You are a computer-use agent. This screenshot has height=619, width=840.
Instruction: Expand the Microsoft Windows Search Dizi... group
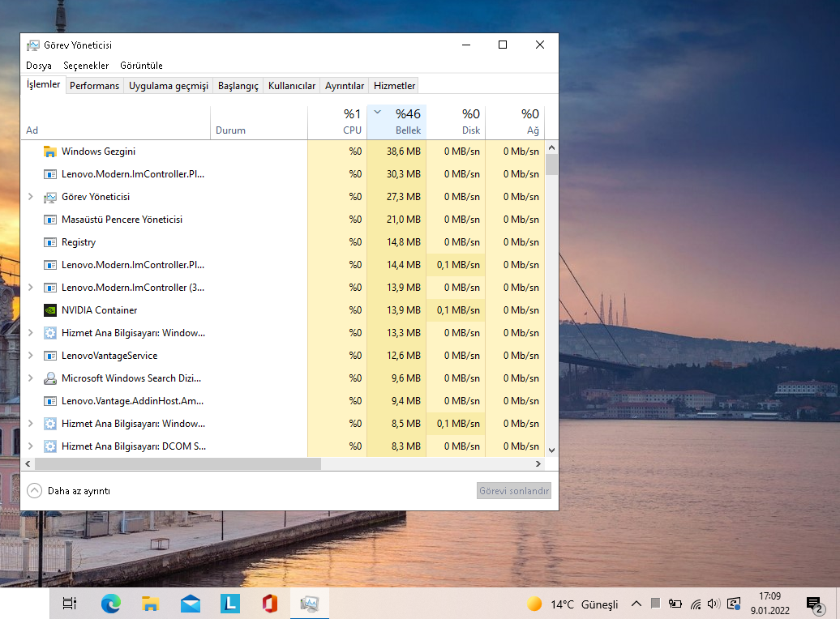tap(31, 378)
